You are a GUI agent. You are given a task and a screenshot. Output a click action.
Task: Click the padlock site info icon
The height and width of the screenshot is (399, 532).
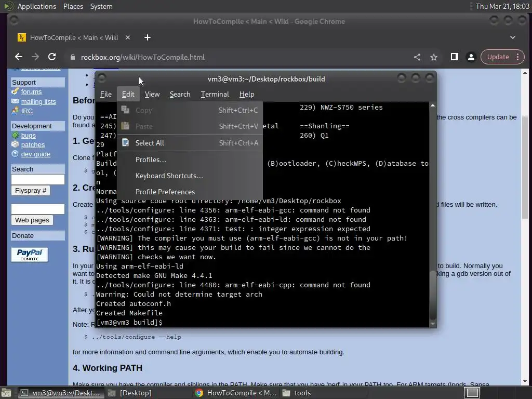(x=72, y=57)
